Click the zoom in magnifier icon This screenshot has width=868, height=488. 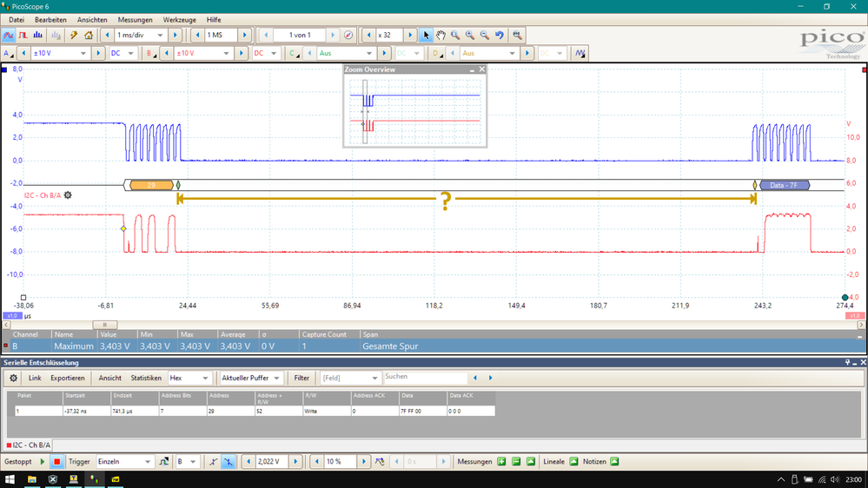(x=470, y=35)
